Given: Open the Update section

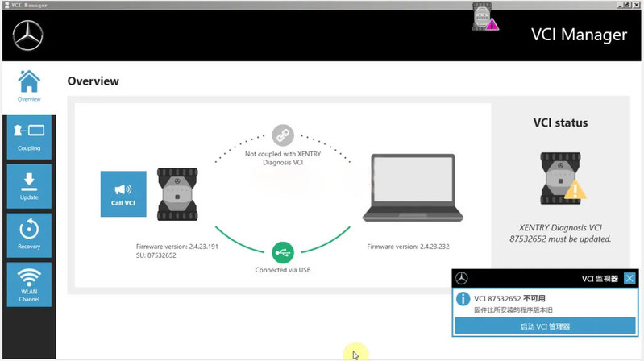Looking at the screenshot, I should tap(29, 186).
